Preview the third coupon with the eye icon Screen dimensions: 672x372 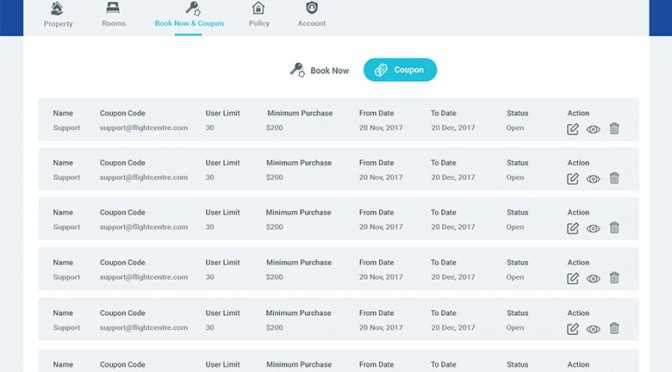coord(593,228)
